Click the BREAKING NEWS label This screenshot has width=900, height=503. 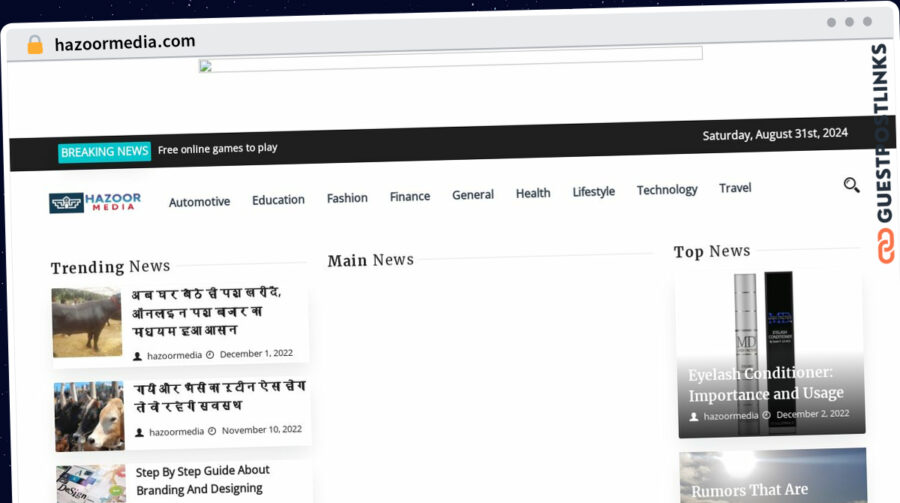click(x=104, y=152)
